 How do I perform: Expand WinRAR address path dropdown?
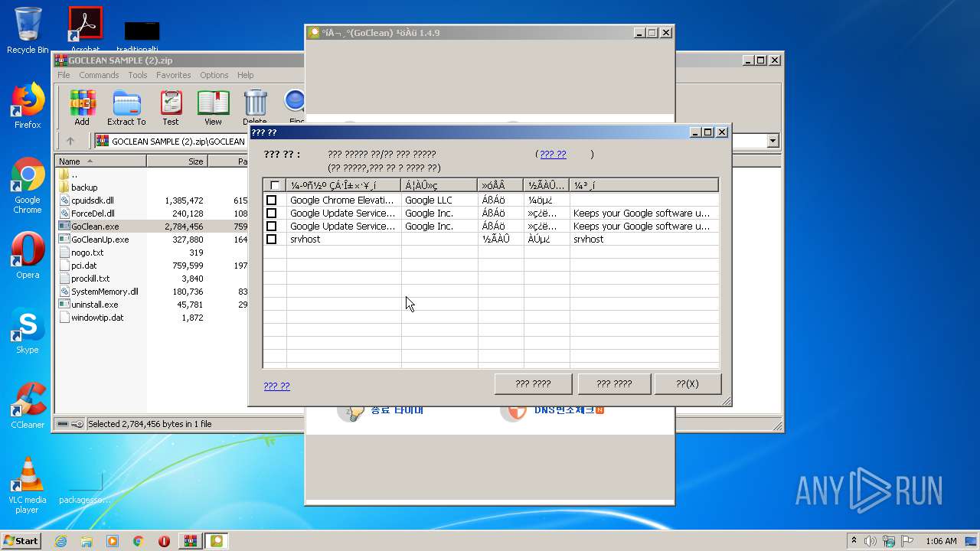pyautogui.click(x=773, y=141)
